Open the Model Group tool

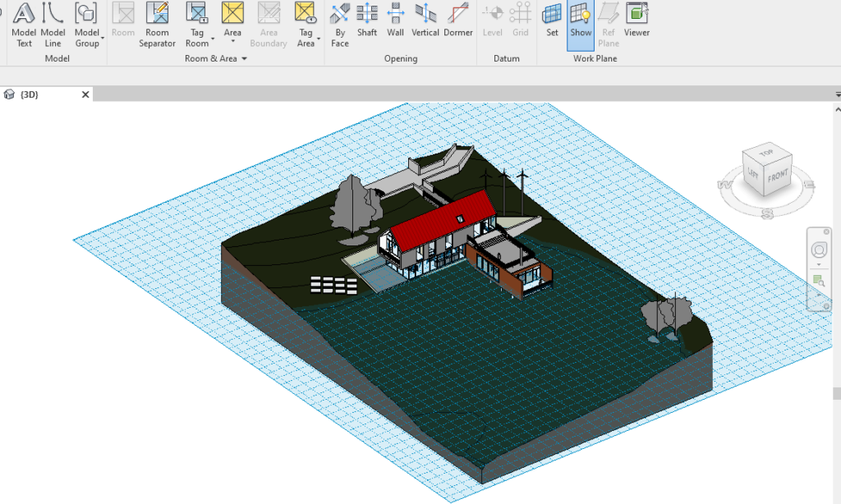[x=87, y=25]
